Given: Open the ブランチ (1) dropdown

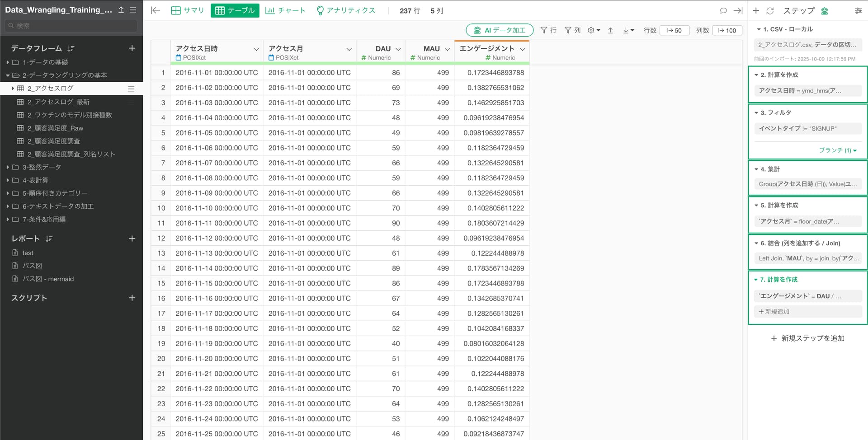Looking at the screenshot, I should pos(837,150).
